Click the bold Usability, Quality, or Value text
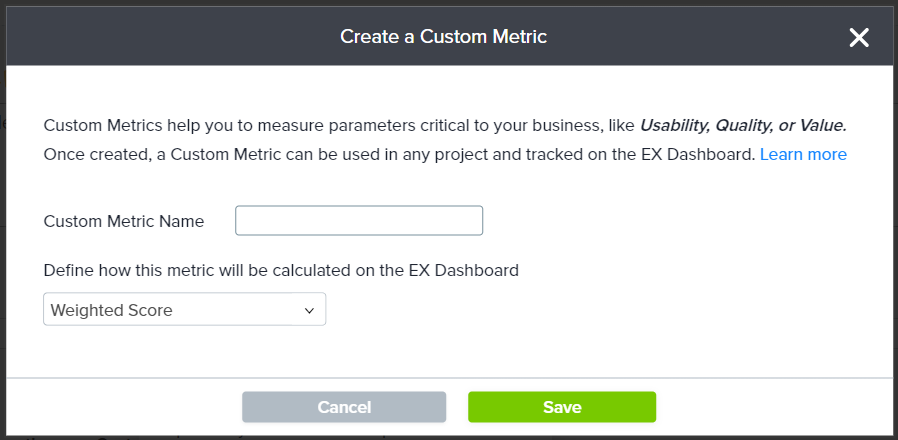 (743, 125)
